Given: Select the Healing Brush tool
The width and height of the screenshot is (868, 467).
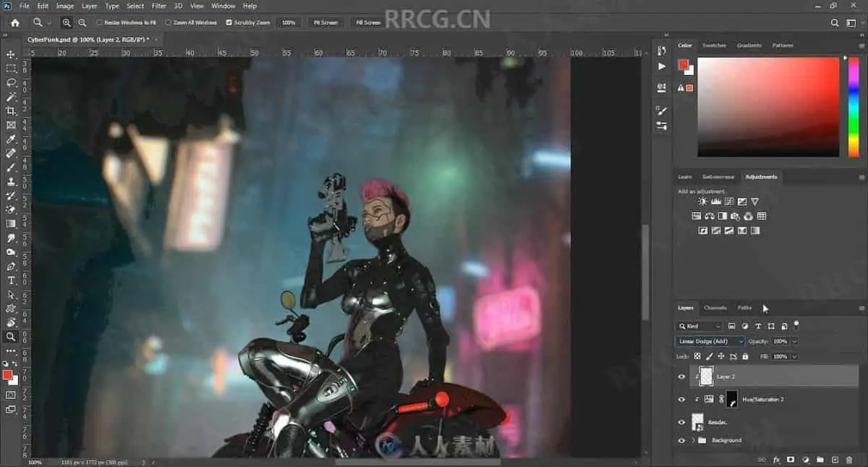Looking at the screenshot, I should tap(11, 153).
